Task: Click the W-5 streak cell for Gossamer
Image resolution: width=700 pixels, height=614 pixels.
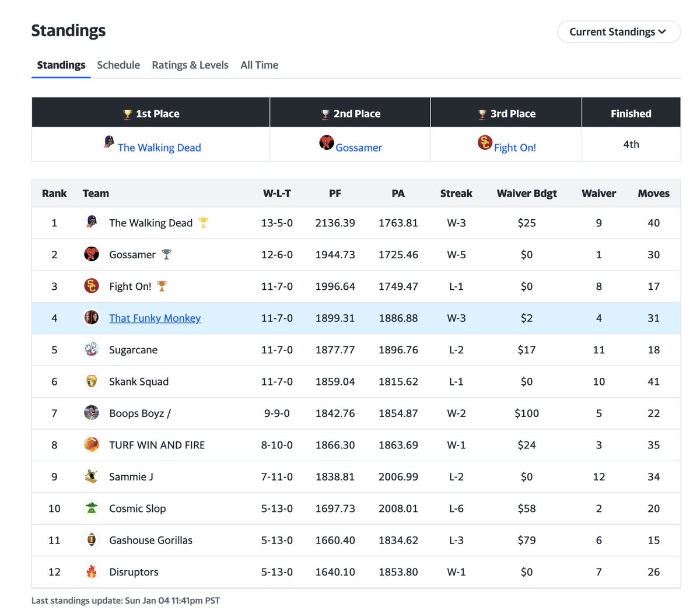Action: click(456, 255)
